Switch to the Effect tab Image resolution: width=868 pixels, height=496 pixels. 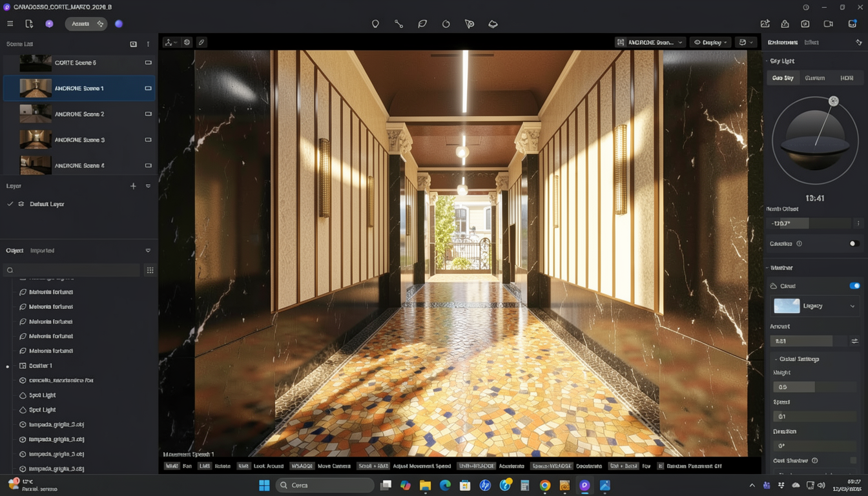(812, 43)
